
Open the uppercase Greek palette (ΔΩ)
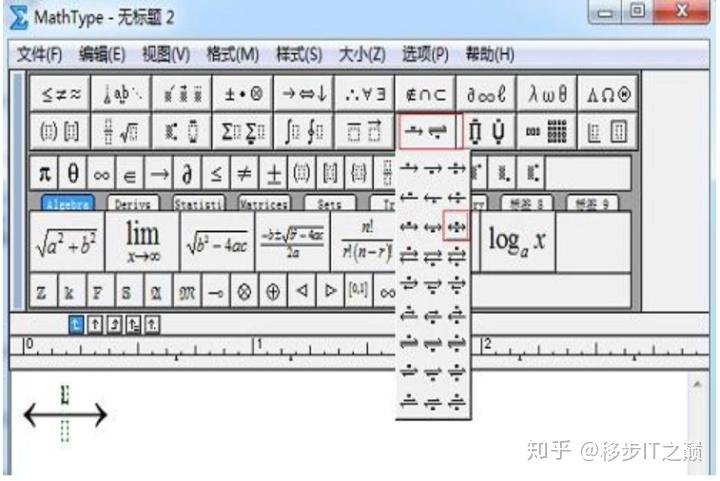tap(608, 94)
